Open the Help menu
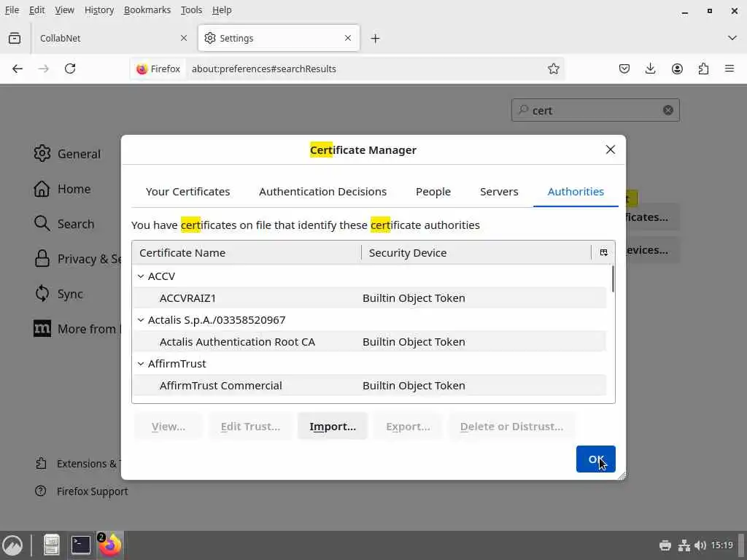Screen dimensions: 747x560 point(222,10)
